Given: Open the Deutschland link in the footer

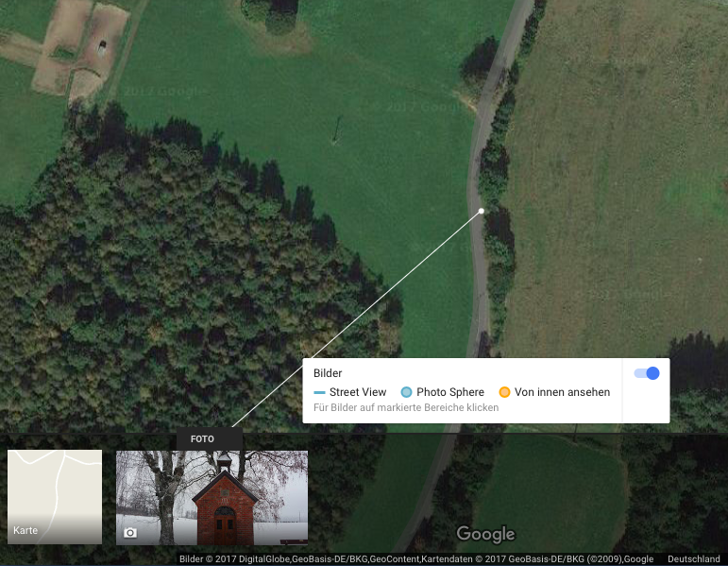Looking at the screenshot, I should pyautogui.click(x=694, y=559).
